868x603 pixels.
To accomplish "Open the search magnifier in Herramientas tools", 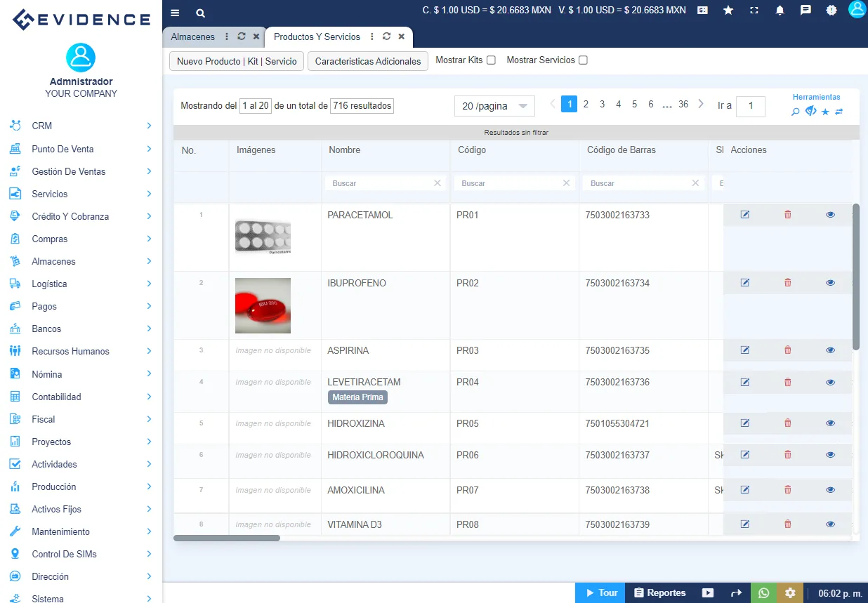I will click(x=794, y=111).
